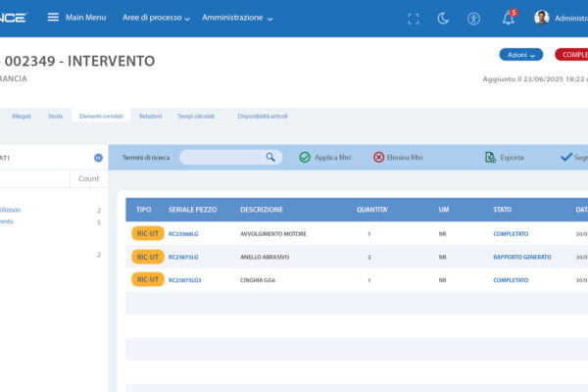
Task: Open notifications bell icon
Action: (509, 18)
